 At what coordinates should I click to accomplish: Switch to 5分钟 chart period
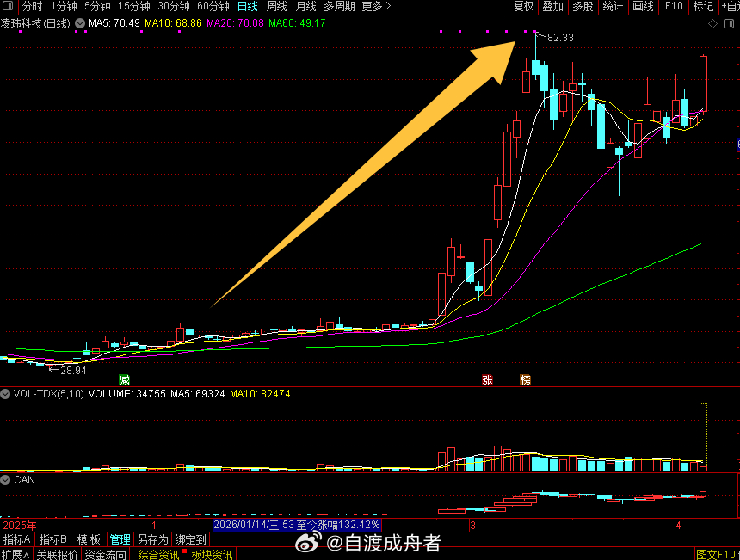pos(97,6)
